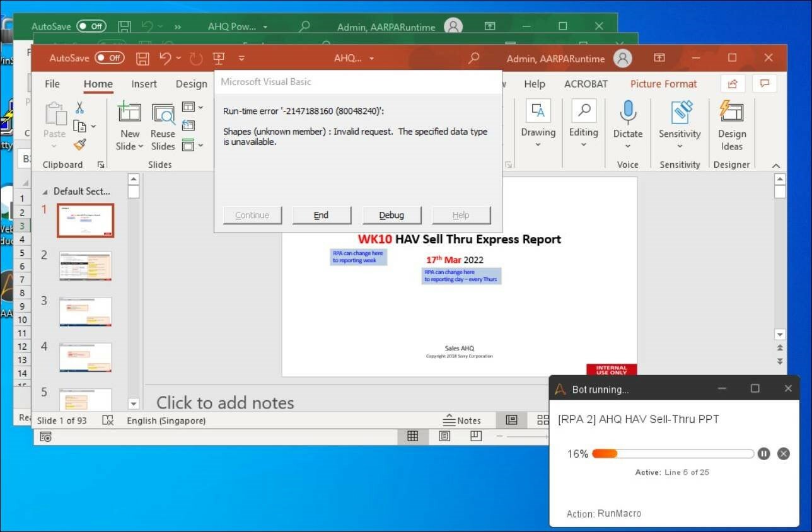Screen dimensions: 812x532
Task: Click the Save icon in green Excel title bar
Action: coord(125,26)
